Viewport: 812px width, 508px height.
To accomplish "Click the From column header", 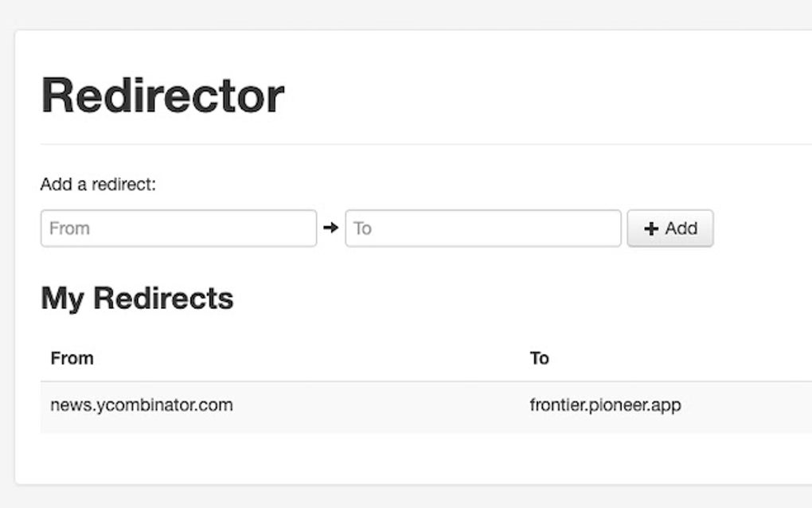I will pos(72,358).
